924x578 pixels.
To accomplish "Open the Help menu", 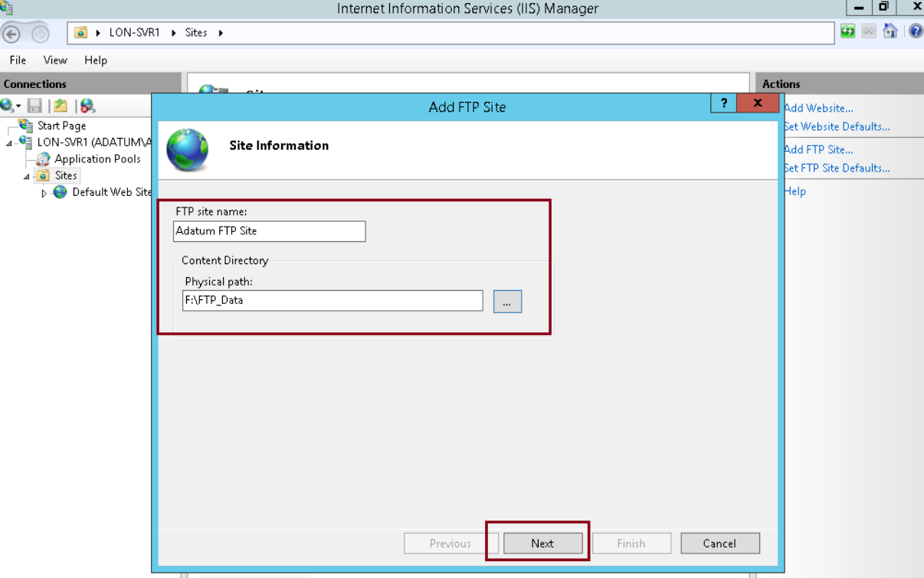I will tap(96, 60).
